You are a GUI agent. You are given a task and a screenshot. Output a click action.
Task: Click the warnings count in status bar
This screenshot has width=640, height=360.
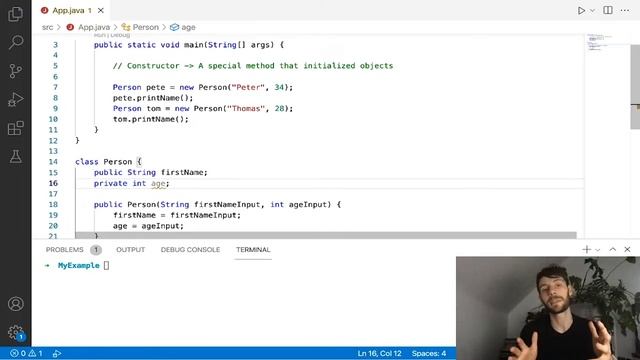tap(35, 353)
